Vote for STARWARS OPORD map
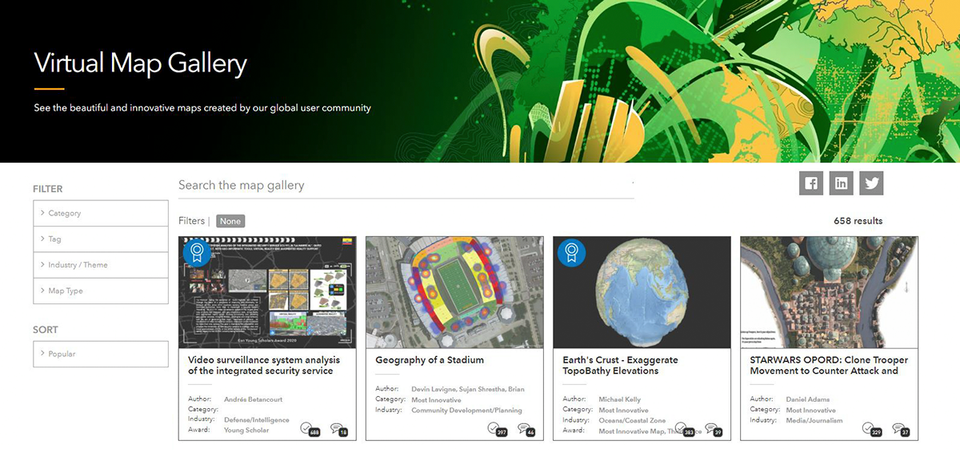The image size is (960, 450). (x=868, y=427)
